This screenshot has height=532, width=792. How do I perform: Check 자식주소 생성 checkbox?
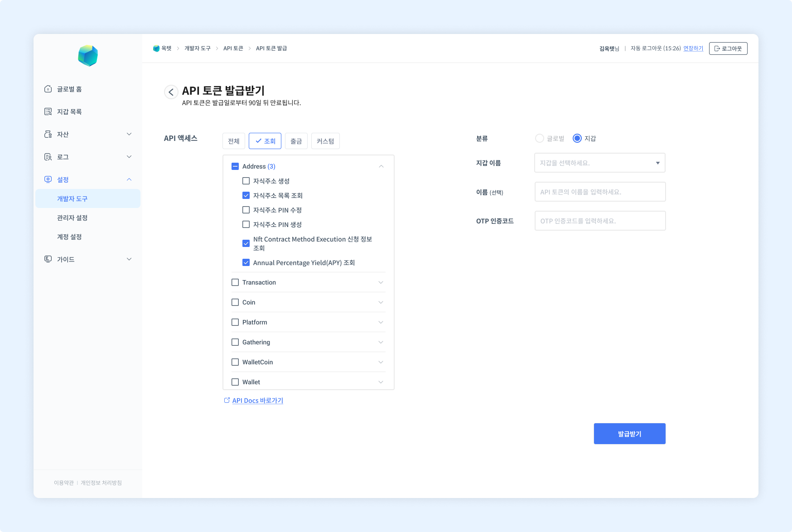(x=246, y=181)
